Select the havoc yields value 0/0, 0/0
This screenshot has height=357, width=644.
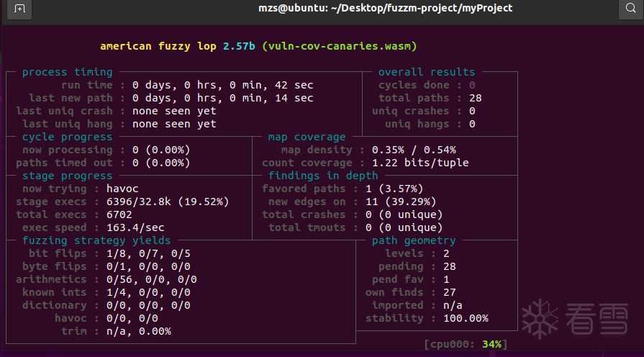click(x=132, y=318)
